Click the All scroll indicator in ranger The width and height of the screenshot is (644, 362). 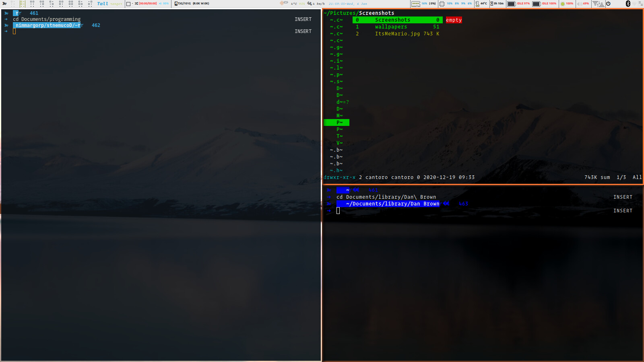(637, 177)
